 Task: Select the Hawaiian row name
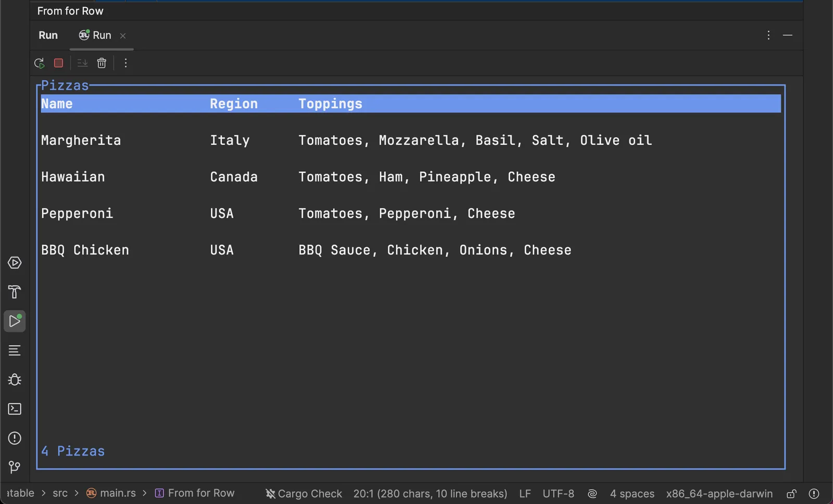click(73, 177)
